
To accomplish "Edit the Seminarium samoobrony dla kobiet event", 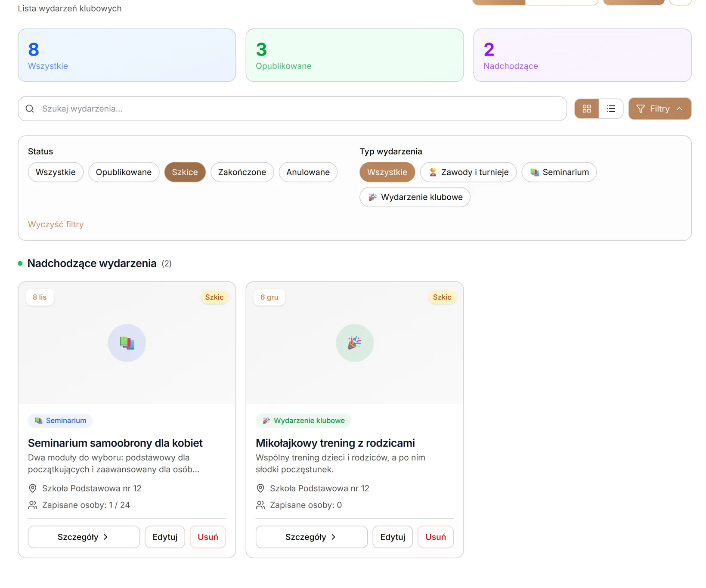I will click(x=165, y=537).
